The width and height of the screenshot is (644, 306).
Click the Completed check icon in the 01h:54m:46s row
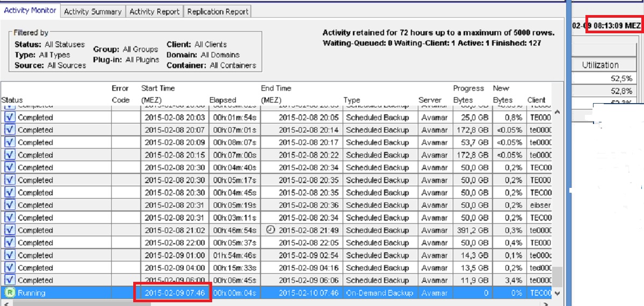[x=10, y=255]
